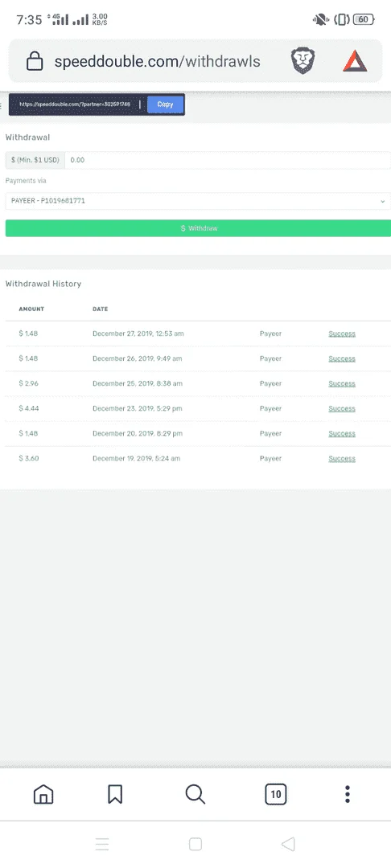This screenshot has width=391, height=868.
Task: Open the three-dot browser menu
Action: (x=348, y=794)
